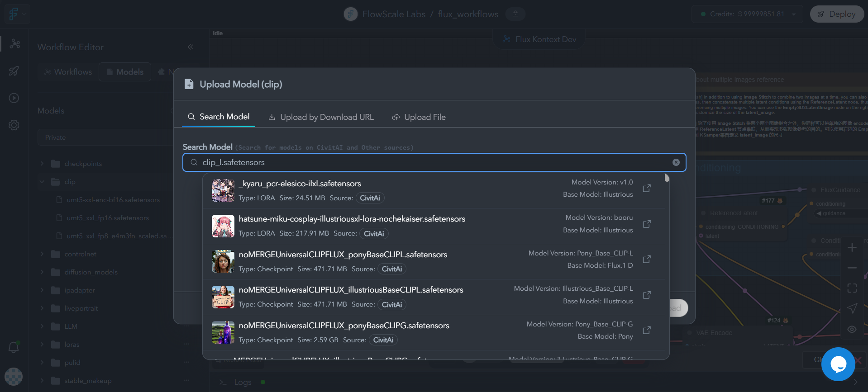Screen dimensions: 868x392
Task: Zoom out on canvas with minus icon
Action: point(852,268)
